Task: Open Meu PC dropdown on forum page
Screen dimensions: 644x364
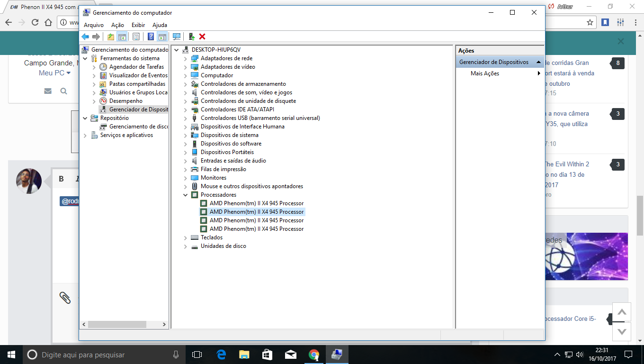Action: point(55,73)
